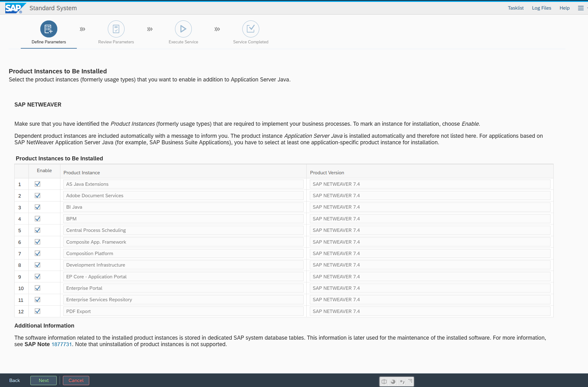Viewport: 588px width, 387px height.
Task: Click the BI Java product instance field
Action: (183, 207)
